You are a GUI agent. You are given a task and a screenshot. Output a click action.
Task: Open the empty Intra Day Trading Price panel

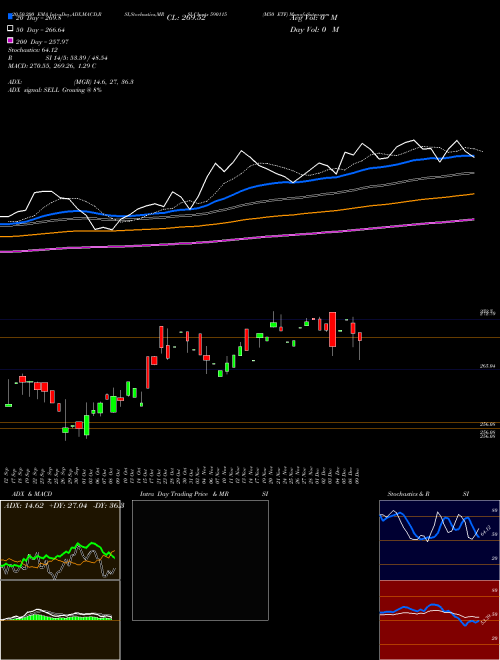tap(200, 560)
